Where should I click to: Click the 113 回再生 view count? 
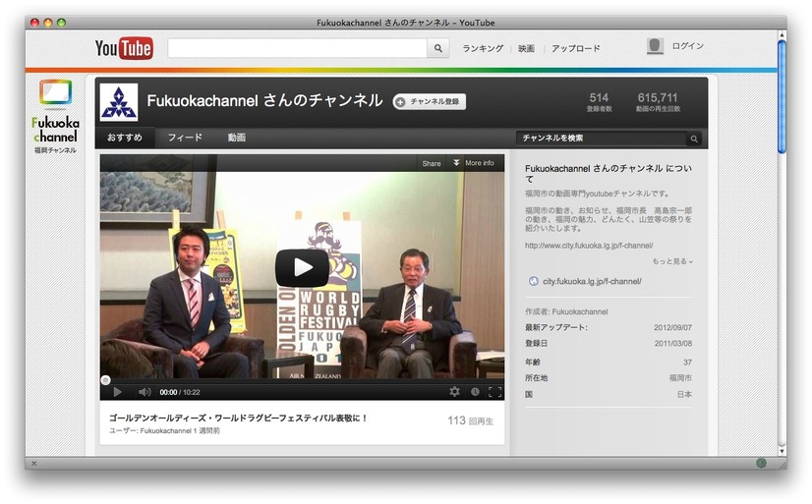tap(470, 420)
